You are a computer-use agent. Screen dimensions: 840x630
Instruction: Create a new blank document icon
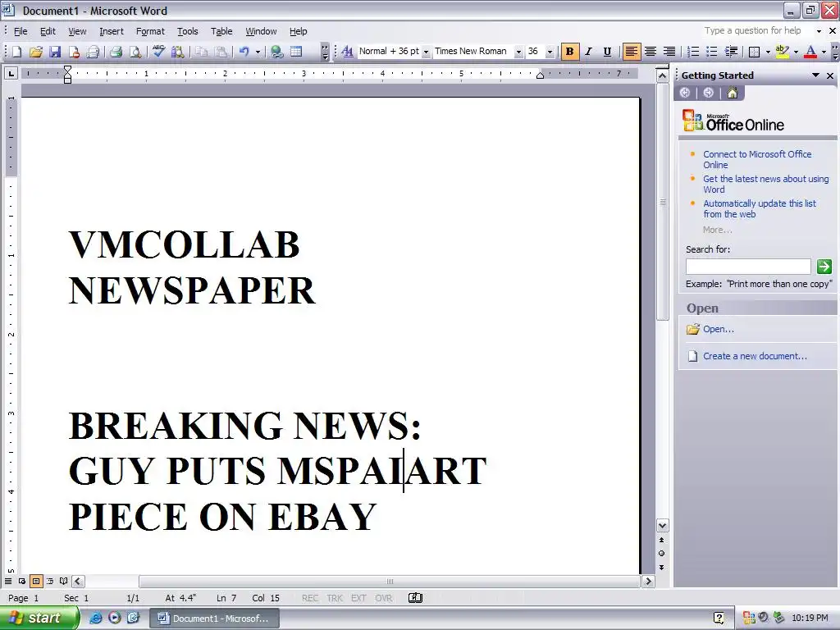[17, 52]
